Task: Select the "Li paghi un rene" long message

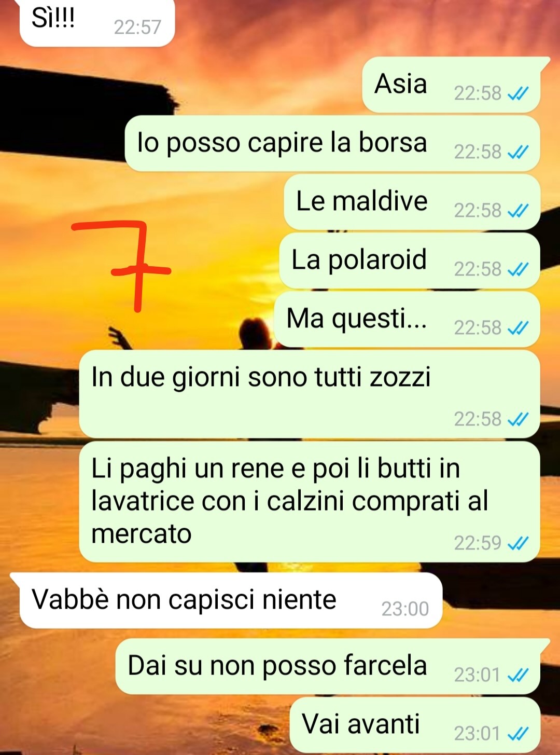Action: [x=310, y=502]
